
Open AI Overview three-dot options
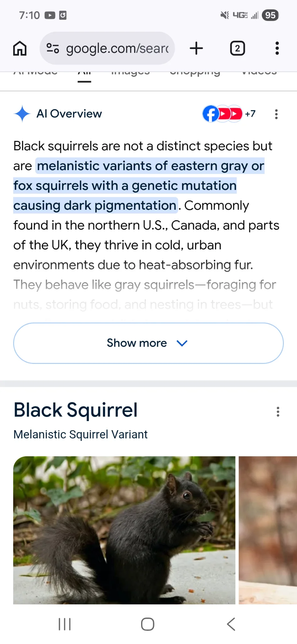click(276, 114)
